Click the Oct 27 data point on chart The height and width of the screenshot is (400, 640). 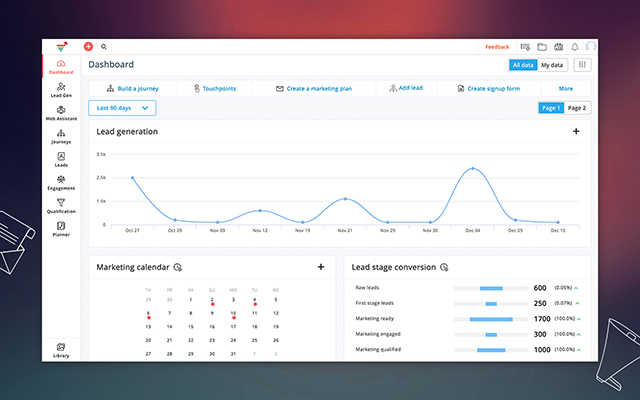(132, 178)
